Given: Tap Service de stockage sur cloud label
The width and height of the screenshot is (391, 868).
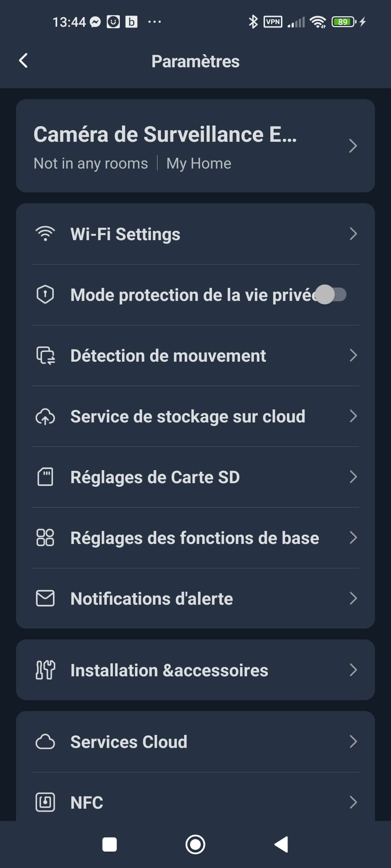Looking at the screenshot, I should click(188, 416).
